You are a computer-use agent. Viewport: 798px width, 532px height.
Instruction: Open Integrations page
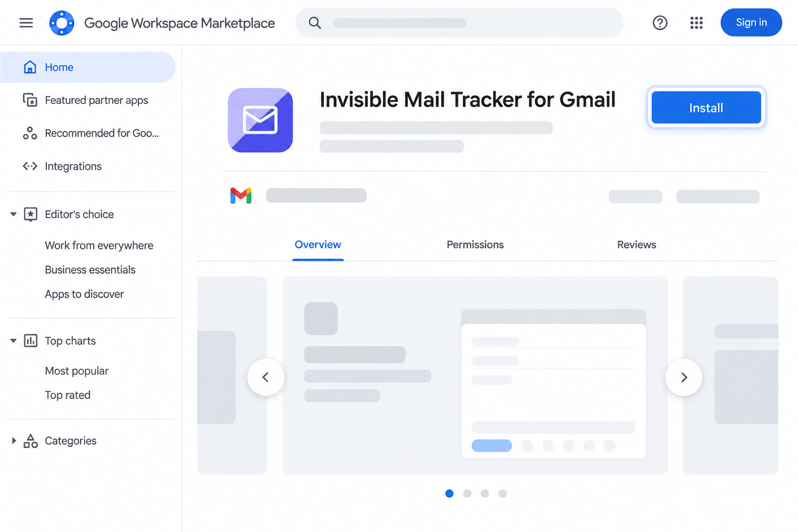(73, 166)
